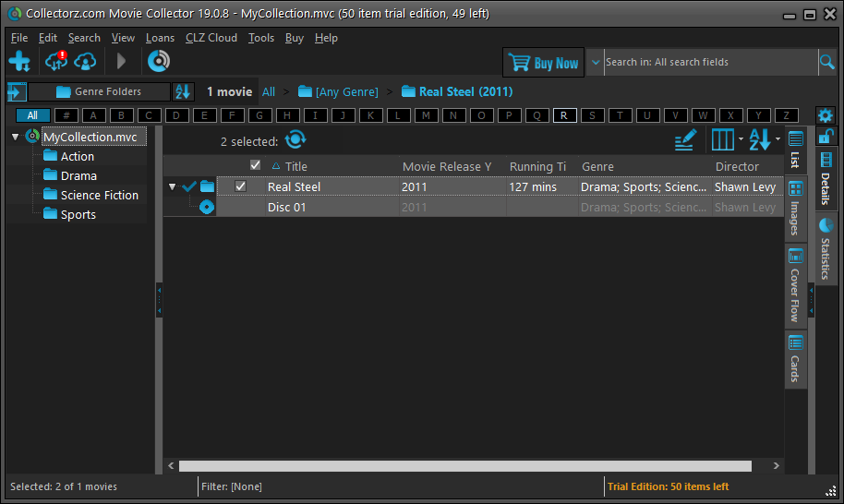Click in the search input field
Viewport: 844px width, 504px height.
coord(710,63)
